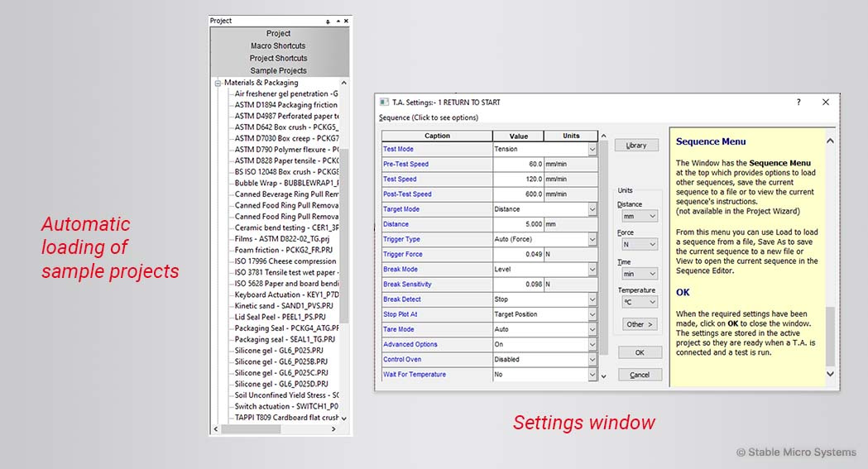This screenshot has height=469, width=868.
Task: Open the Trigger Type dropdown
Action: click(x=592, y=239)
